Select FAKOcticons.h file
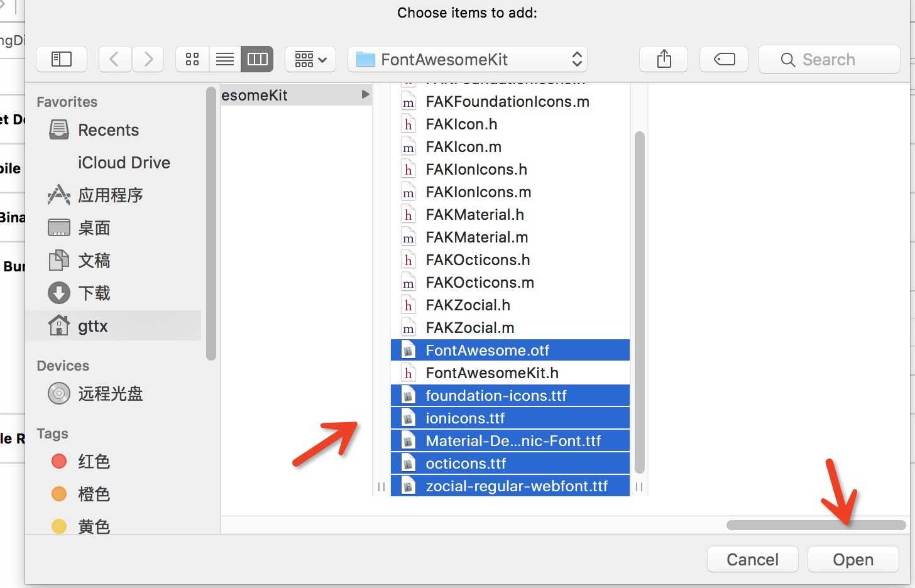 coord(510,260)
